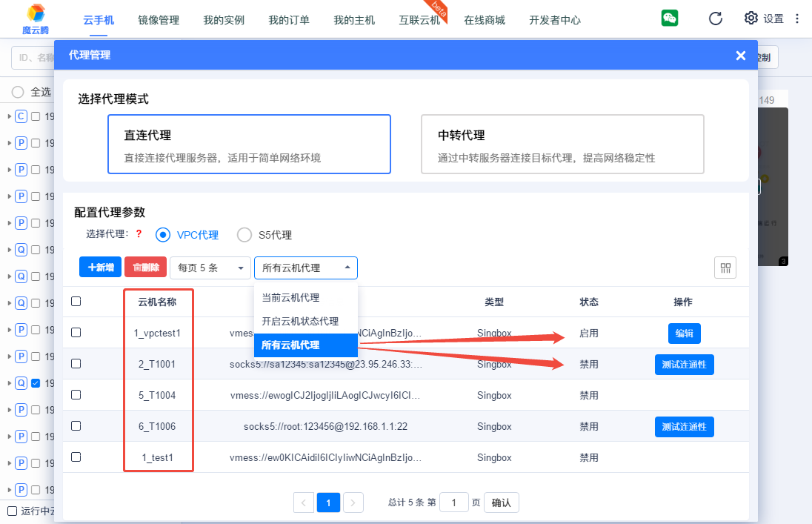Open the three-dot more options menu
Viewport: 812px width, 524px height.
coord(797,19)
